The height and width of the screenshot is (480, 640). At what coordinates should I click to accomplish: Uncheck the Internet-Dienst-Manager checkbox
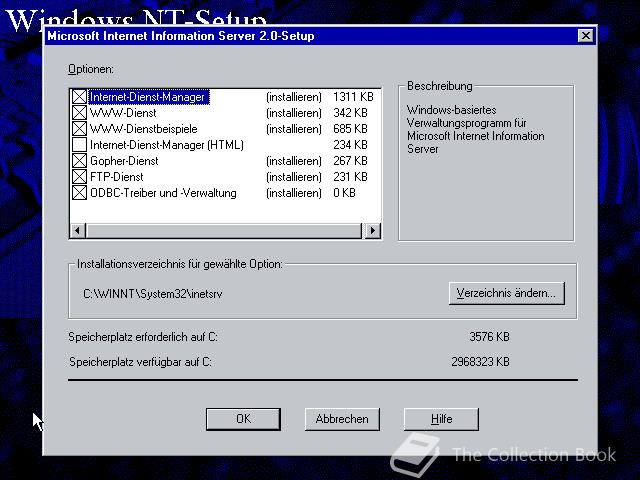click(79, 97)
